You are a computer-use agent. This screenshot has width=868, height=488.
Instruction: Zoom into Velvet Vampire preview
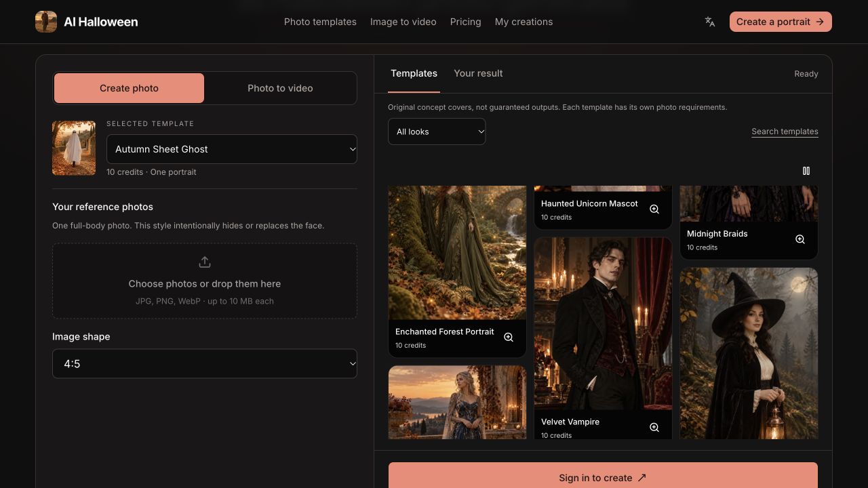pos(654,428)
